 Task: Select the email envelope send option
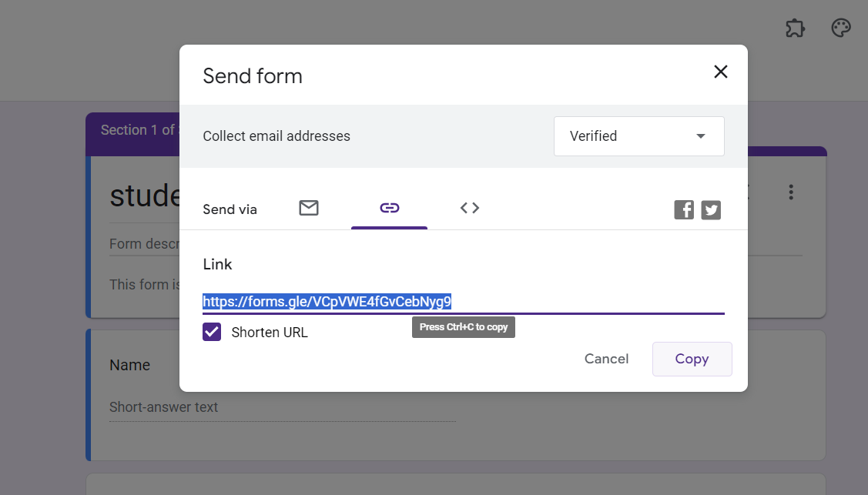point(309,208)
